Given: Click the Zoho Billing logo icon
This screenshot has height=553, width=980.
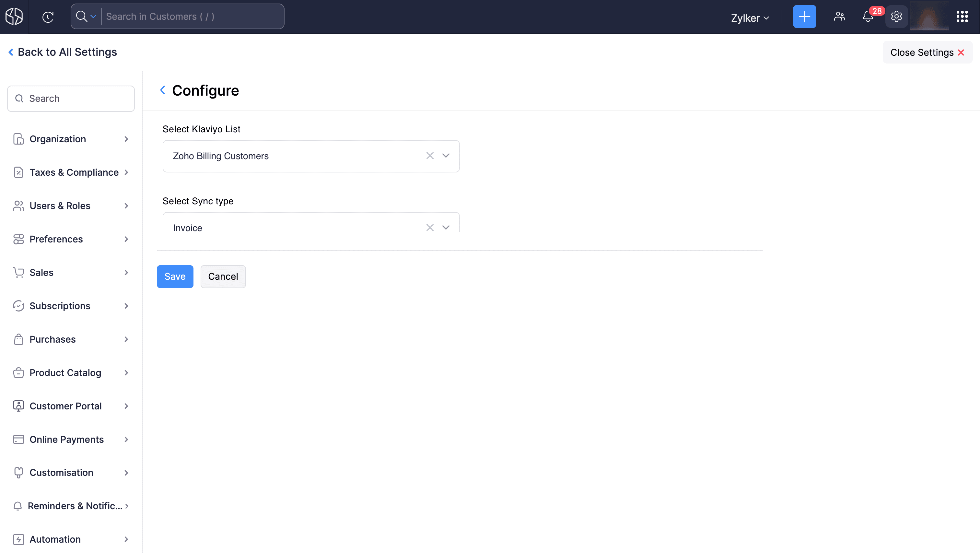Looking at the screenshot, I should [x=14, y=17].
